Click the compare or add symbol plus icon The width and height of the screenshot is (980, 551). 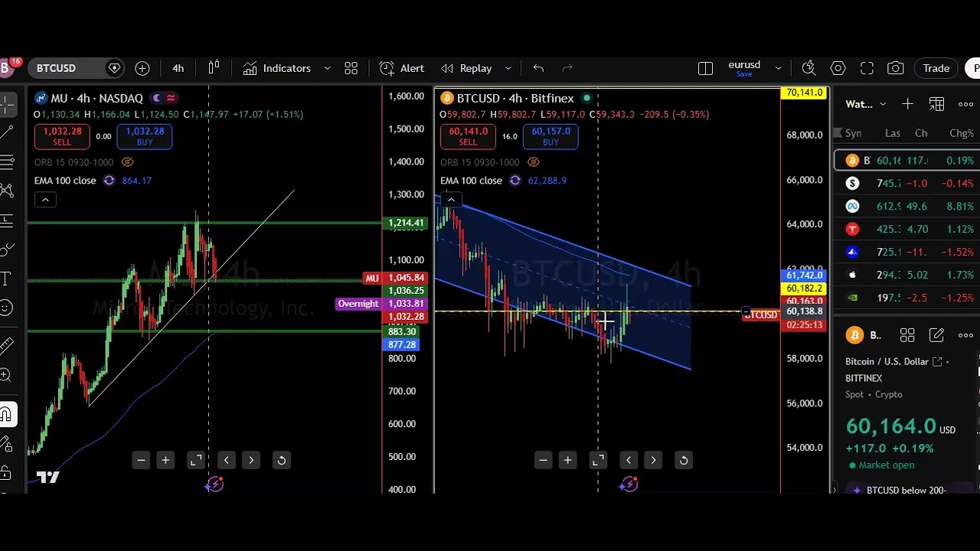[142, 68]
